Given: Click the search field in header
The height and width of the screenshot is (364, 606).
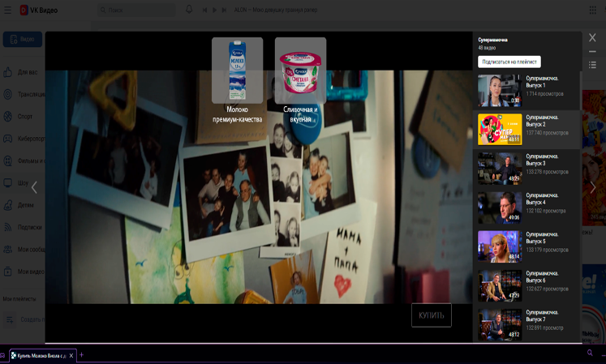Looking at the screenshot, I should pos(135,10).
